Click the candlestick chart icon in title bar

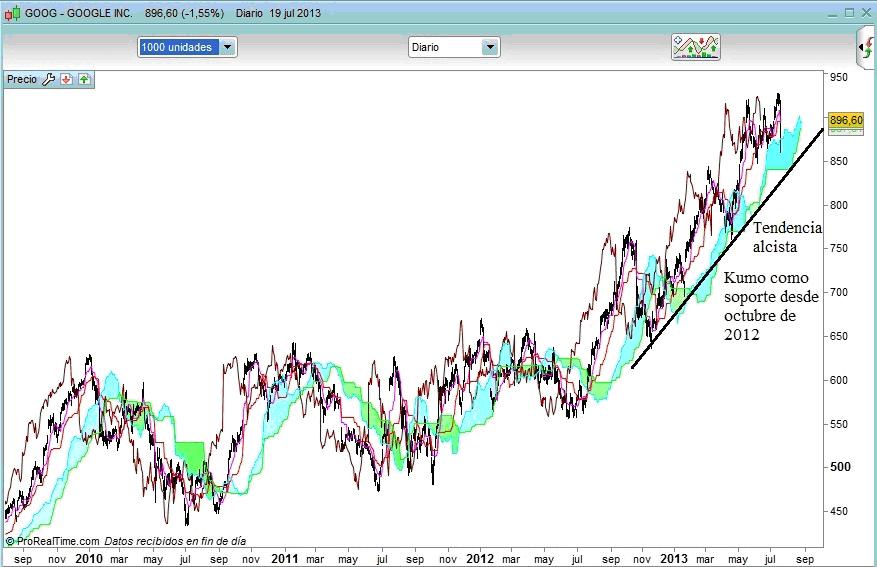coord(12,13)
